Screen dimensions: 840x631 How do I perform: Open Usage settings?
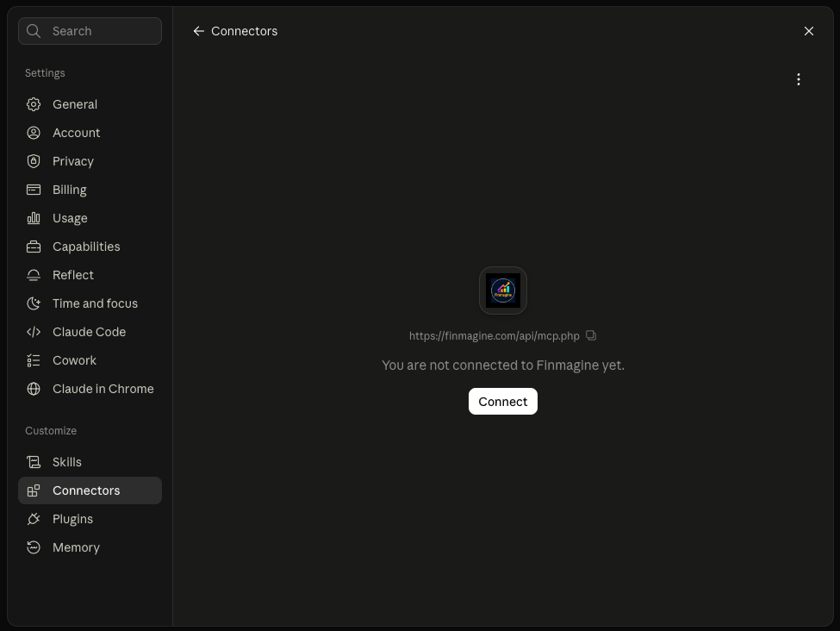(x=90, y=217)
